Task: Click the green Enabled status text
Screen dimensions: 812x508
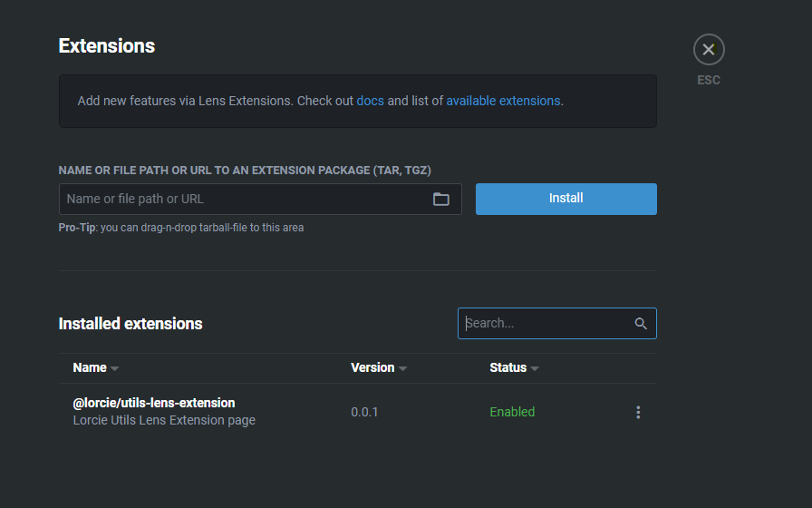Action: coord(512,412)
